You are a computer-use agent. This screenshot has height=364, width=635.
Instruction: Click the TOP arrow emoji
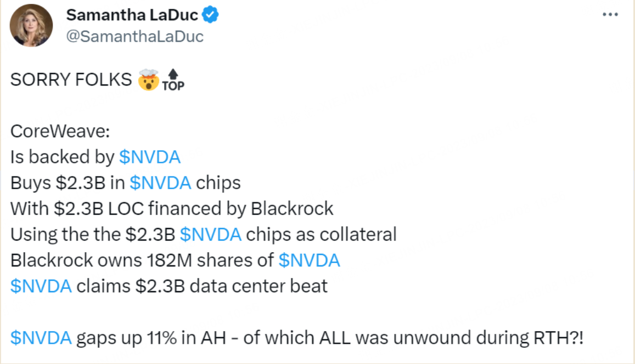point(173,79)
